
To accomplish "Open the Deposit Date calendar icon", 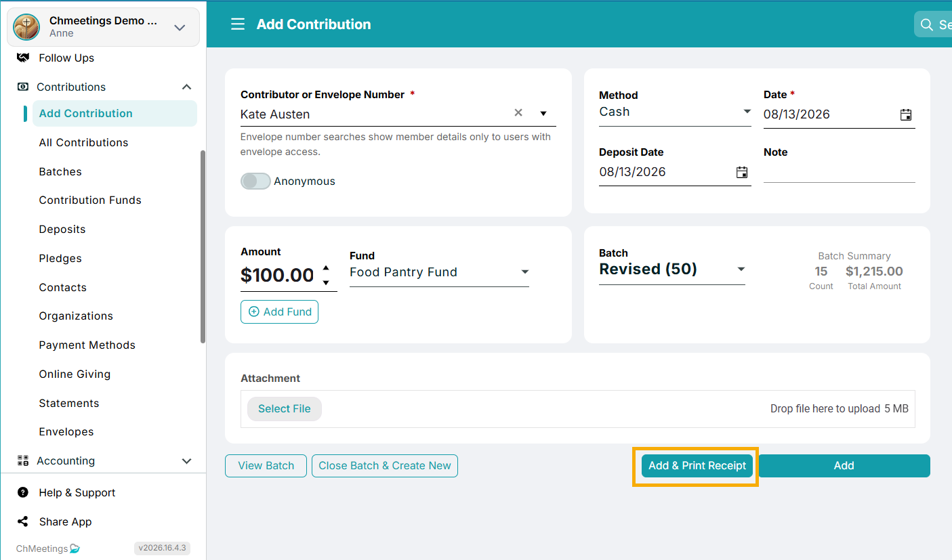I will tap(742, 172).
